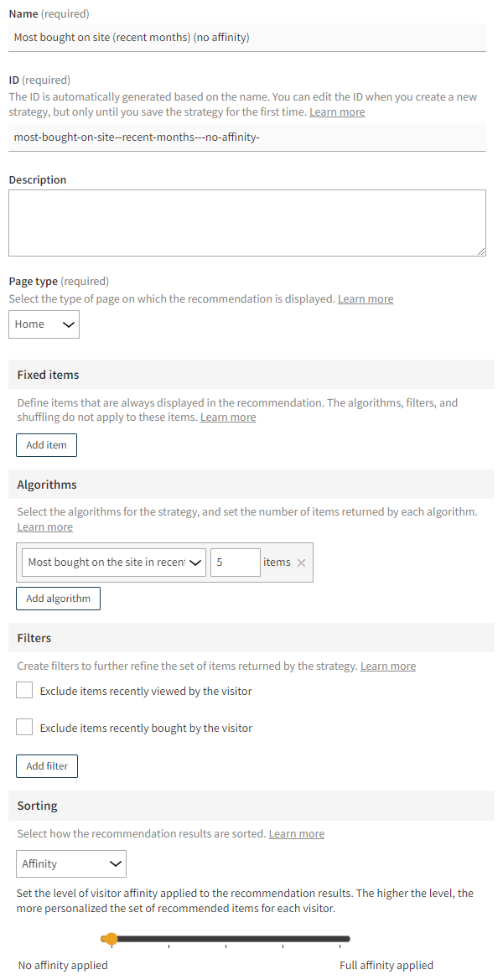The width and height of the screenshot is (503, 980).
Task: Select Home in the Page type selector
Action: coord(38,324)
